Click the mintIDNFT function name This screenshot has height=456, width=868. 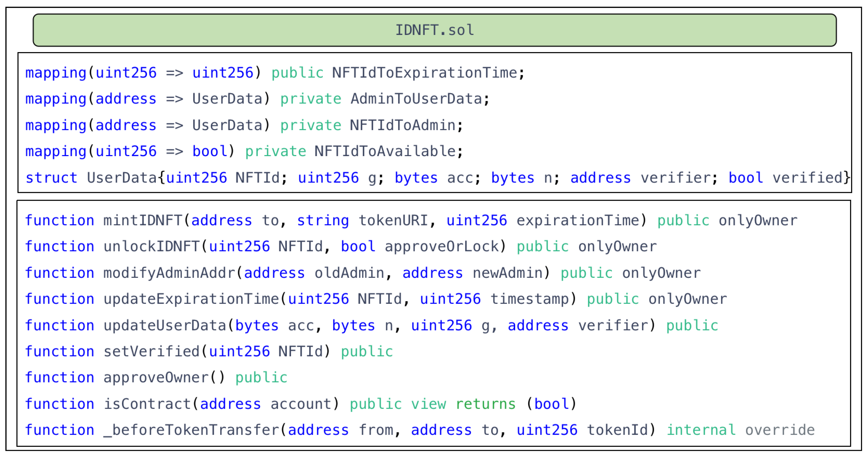[x=143, y=220]
